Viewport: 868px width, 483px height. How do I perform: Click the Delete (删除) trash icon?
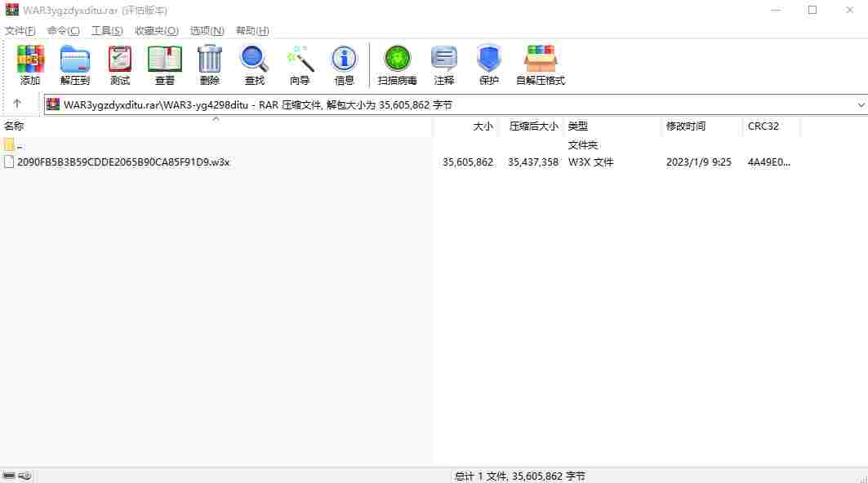click(x=209, y=64)
